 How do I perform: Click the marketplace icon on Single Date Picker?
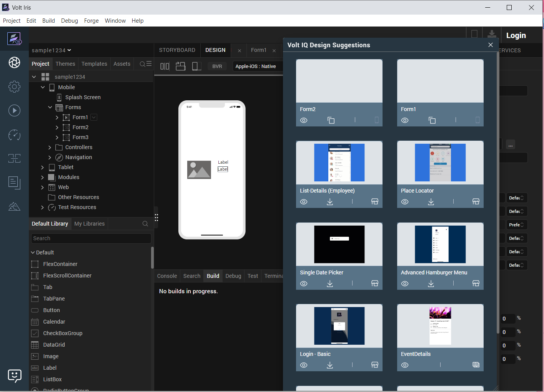[x=375, y=283]
